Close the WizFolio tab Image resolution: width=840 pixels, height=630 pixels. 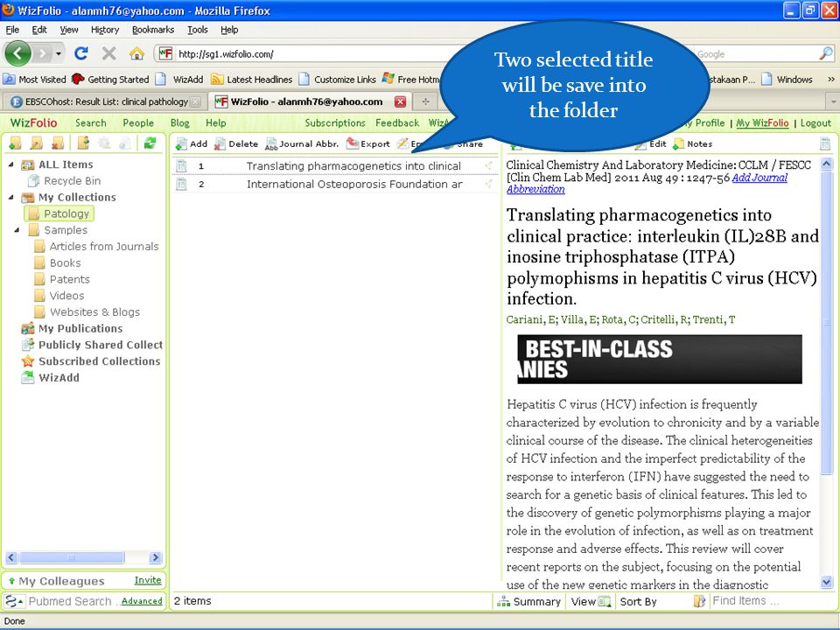tap(400, 101)
